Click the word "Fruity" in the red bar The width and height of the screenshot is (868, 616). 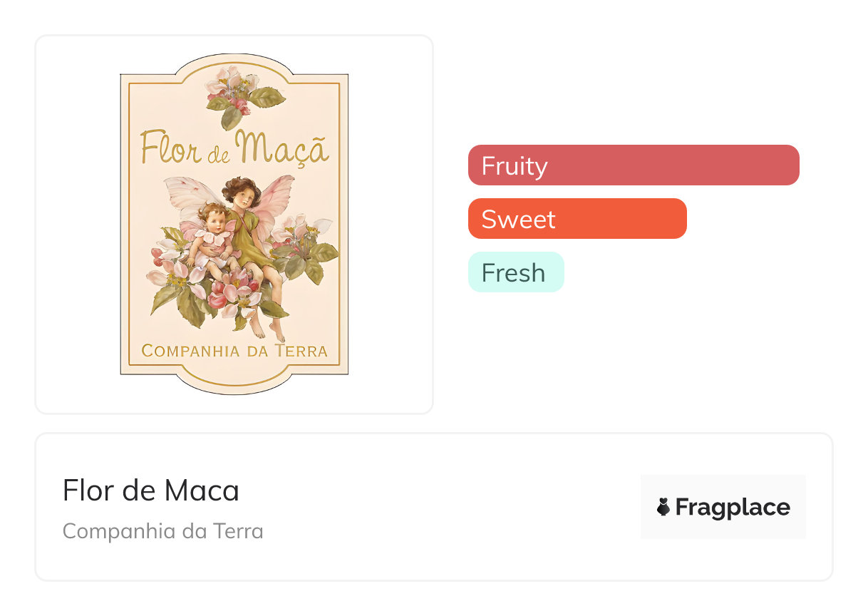click(x=515, y=165)
